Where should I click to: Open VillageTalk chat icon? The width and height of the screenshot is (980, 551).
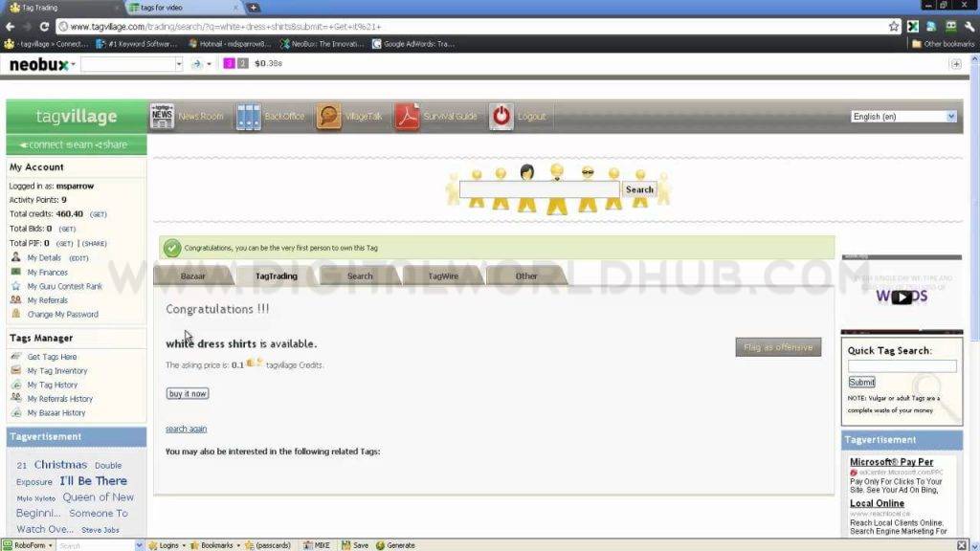pyautogui.click(x=328, y=117)
